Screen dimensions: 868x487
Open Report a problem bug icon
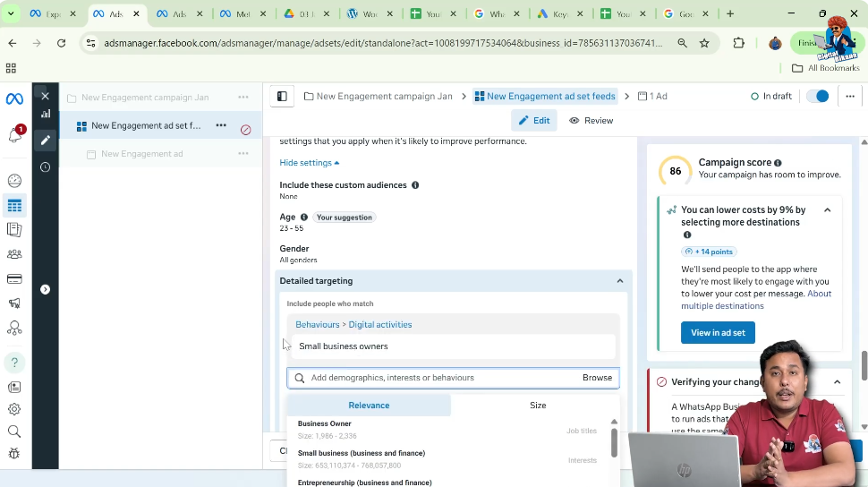click(x=14, y=453)
